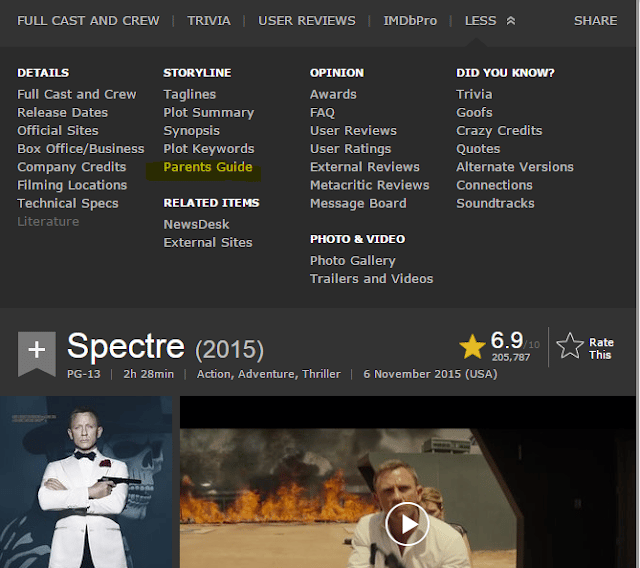Open the Spectre poster thumbnail

pyautogui.click(x=85, y=482)
